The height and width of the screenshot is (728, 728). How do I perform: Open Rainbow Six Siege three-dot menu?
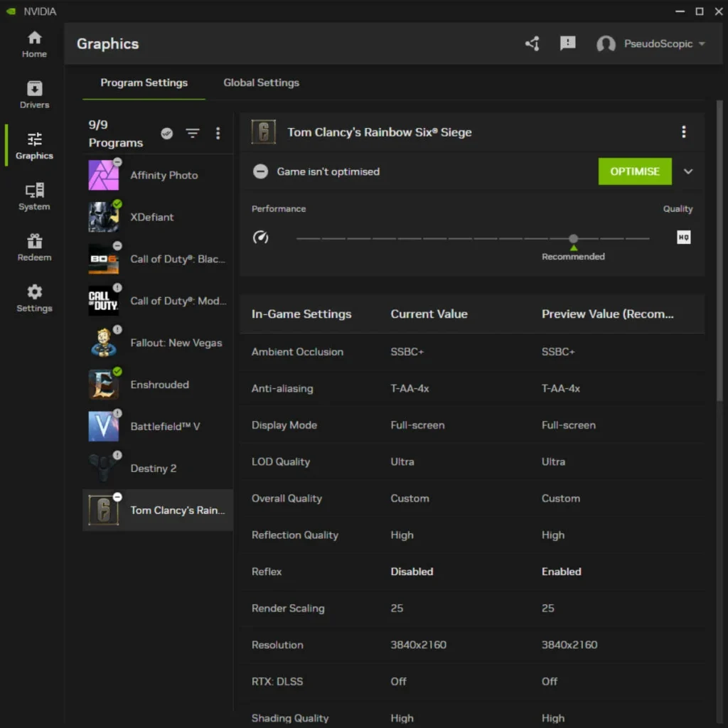tap(683, 132)
